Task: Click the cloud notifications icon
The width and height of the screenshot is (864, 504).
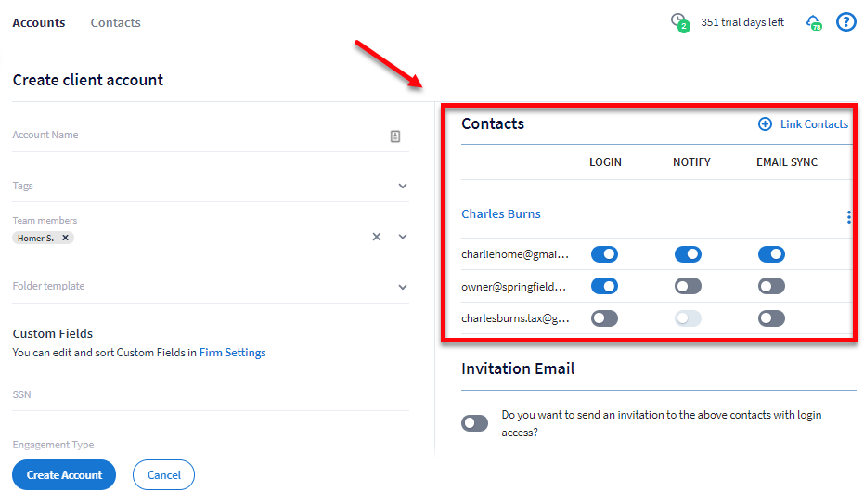Action: click(x=814, y=23)
